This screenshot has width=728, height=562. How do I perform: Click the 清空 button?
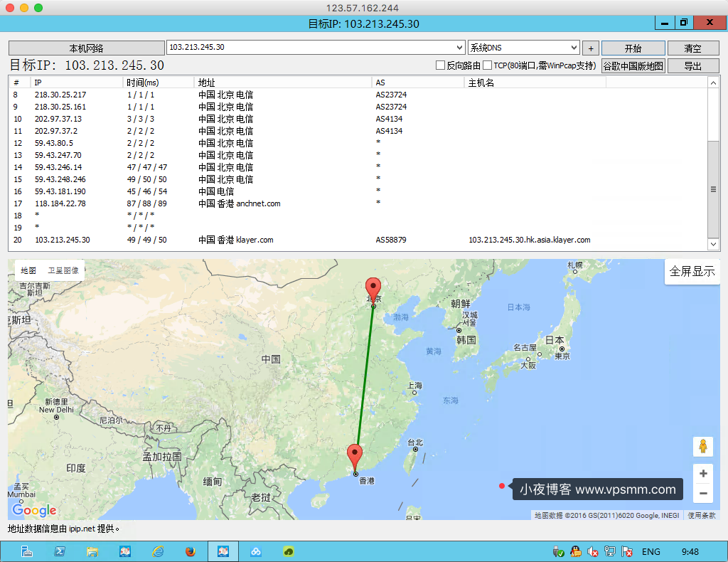(692, 48)
